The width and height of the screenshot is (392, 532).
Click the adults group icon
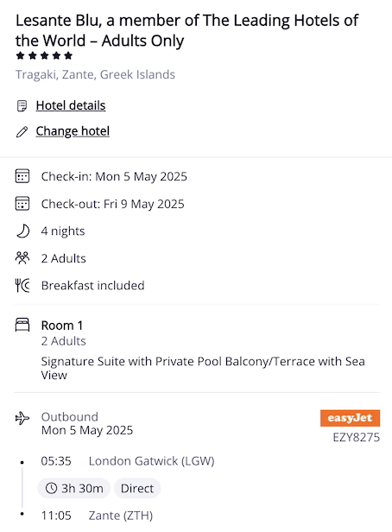[x=22, y=258]
